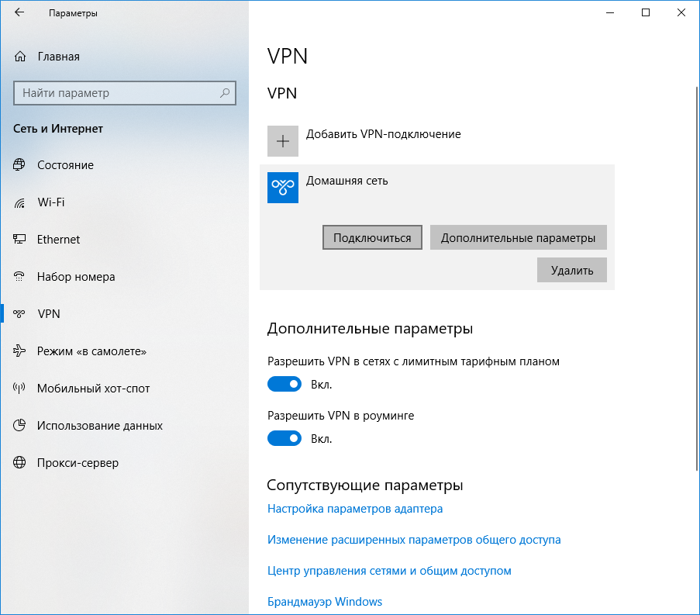Image resolution: width=700 pixels, height=615 pixels.
Task: Click the vertical scrollbar on the right
Action: click(695, 271)
